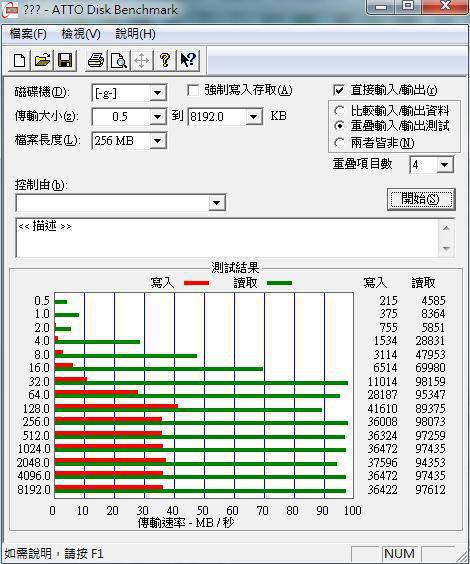Click the 開始(S) start button
470x564 pixels.
[421, 199]
